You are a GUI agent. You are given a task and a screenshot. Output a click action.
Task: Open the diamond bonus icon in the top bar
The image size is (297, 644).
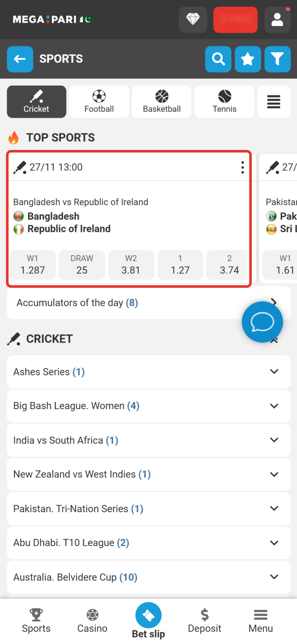[x=193, y=20]
